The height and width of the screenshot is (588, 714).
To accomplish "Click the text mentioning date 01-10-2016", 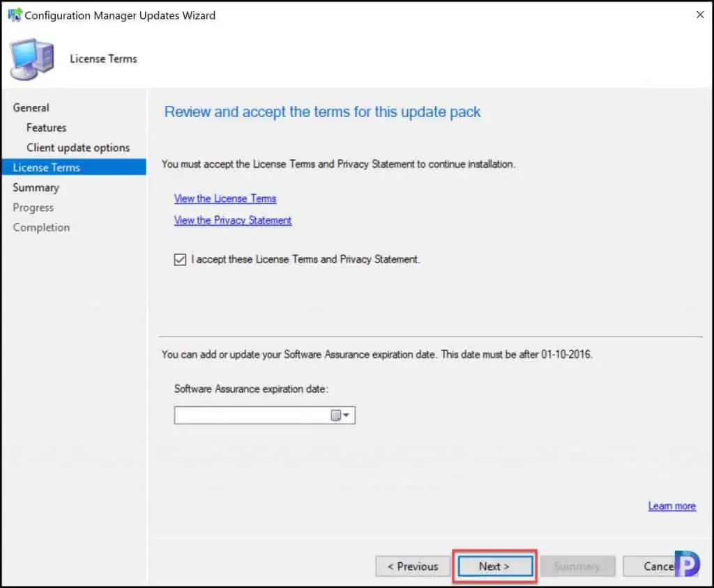I will pyautogui.click(x=377, y=354).
